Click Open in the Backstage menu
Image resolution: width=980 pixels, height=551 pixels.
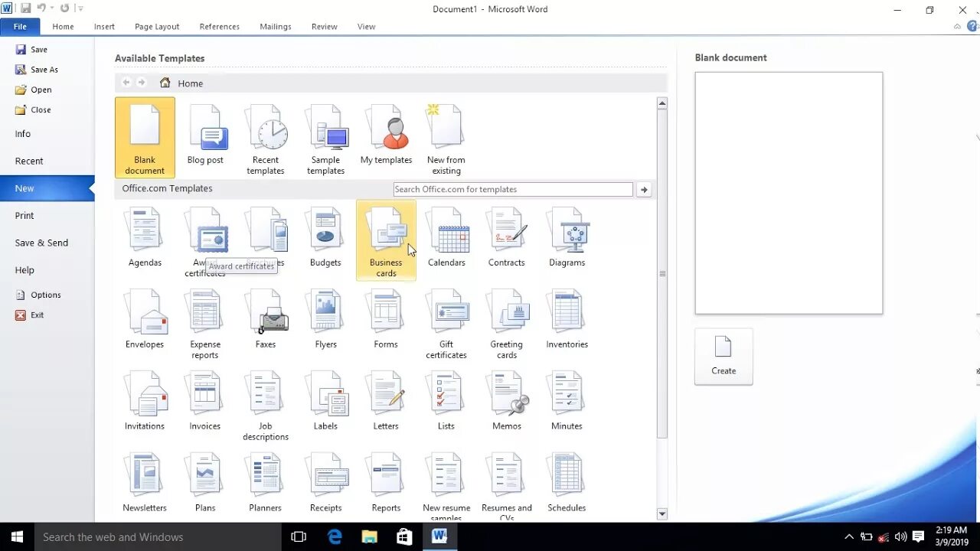[34, 90]
